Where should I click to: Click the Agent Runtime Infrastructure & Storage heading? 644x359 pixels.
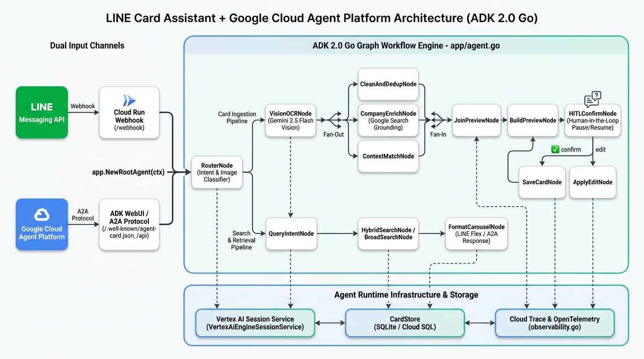pos(406,294)
